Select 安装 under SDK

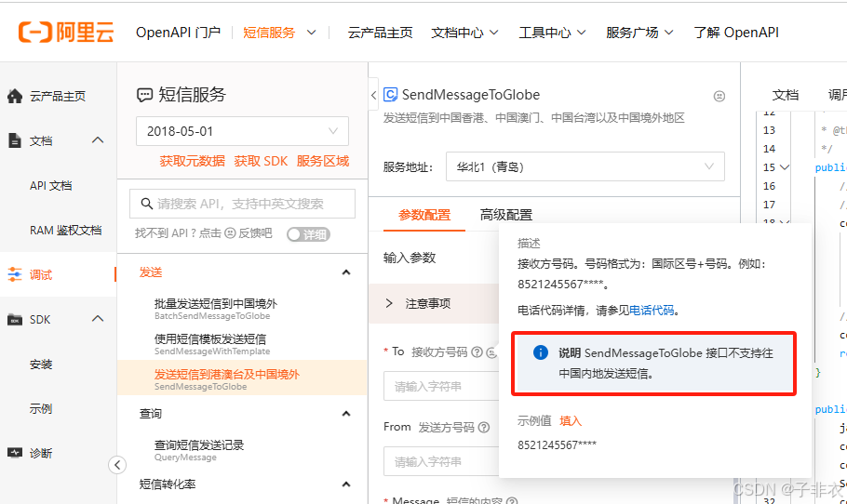click(x=41, y=365)
